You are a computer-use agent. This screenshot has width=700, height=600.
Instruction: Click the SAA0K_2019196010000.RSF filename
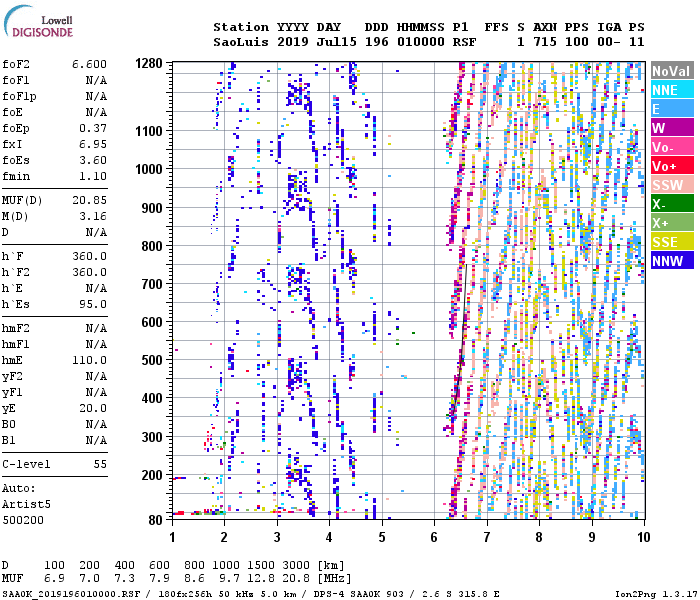click(71, 594)
